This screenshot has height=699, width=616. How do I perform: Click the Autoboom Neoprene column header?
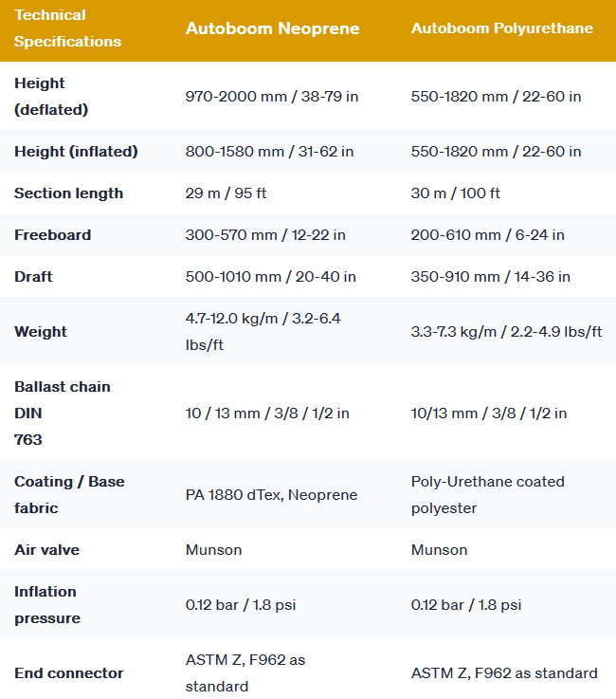[x=272, y=28]
